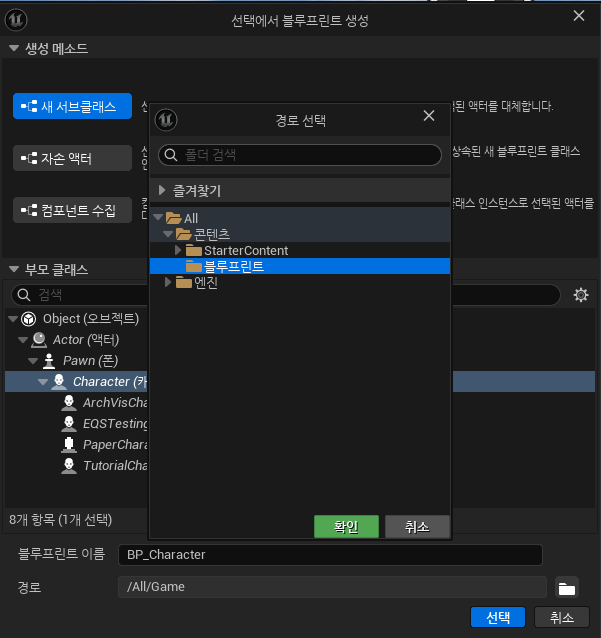Click the BP_Character blueprint name field
601x638 pixels.
330,555
